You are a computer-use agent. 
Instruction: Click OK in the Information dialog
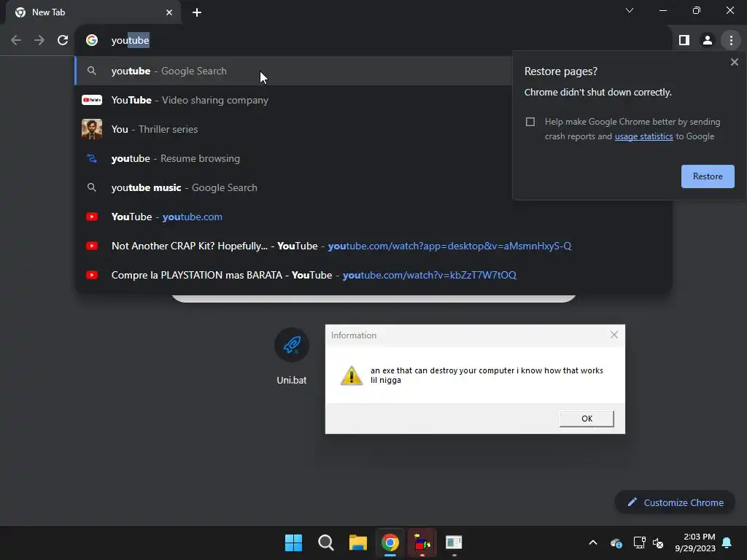click(587, 419)
